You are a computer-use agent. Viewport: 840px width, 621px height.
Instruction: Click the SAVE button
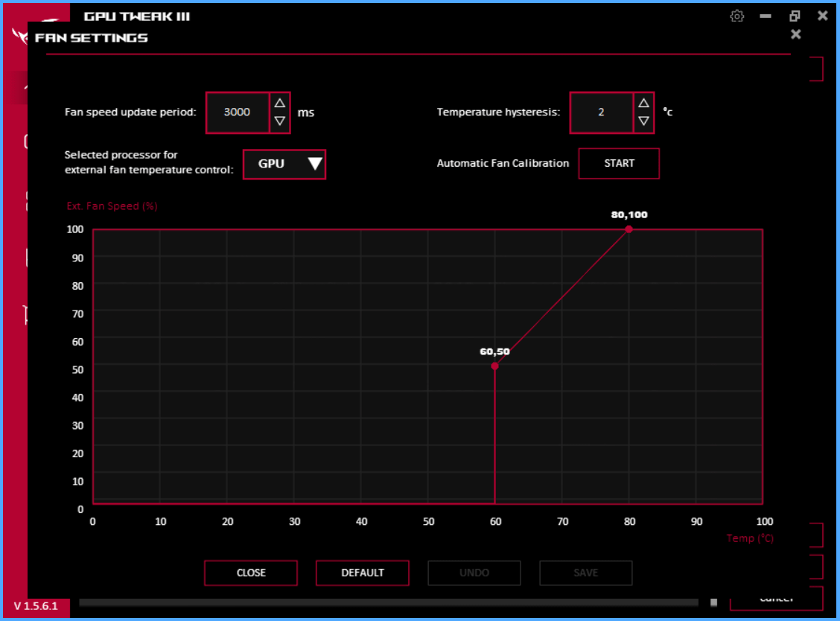click(x=585, y=573)
